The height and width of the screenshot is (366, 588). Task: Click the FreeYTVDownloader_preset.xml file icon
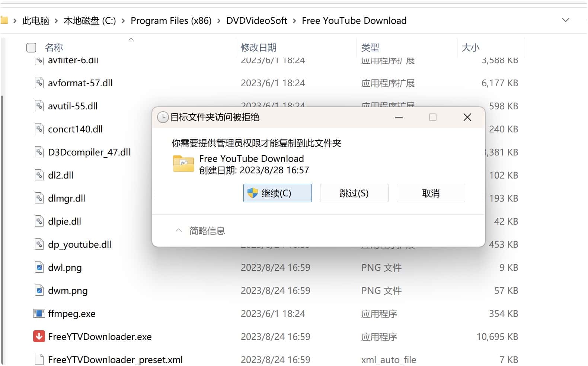tap(39, 359)
